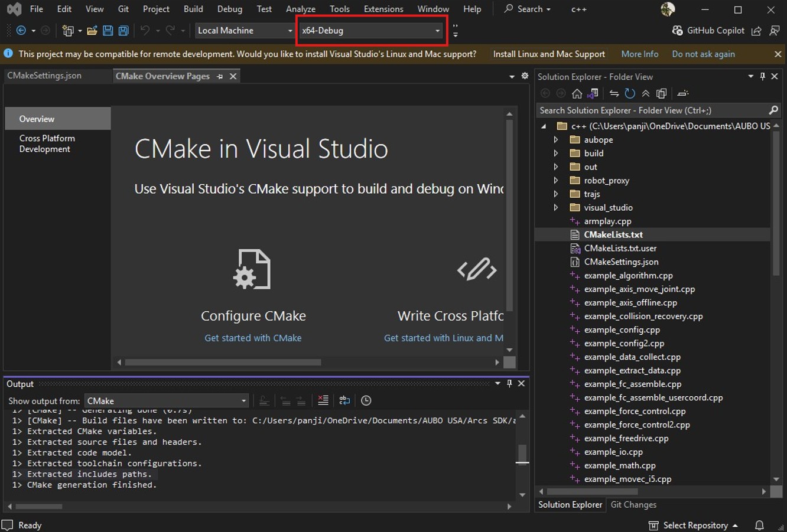This screenshot has width=787, height=532.
Task: Open the Debug menu
Action: click(x=229, y=9)
